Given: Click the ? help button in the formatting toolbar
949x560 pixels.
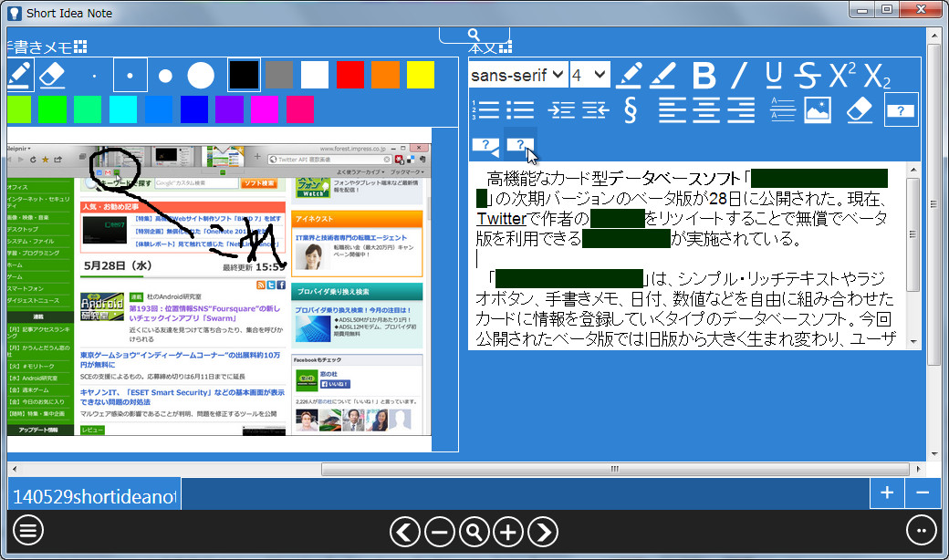Looking at the screenshot, I should 901,109.
